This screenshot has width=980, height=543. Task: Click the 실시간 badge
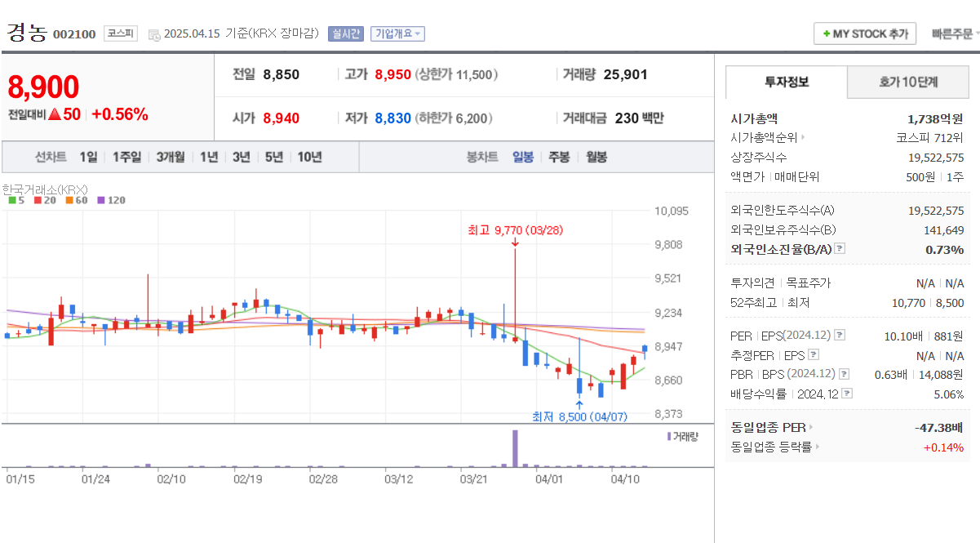coord(346,33)
